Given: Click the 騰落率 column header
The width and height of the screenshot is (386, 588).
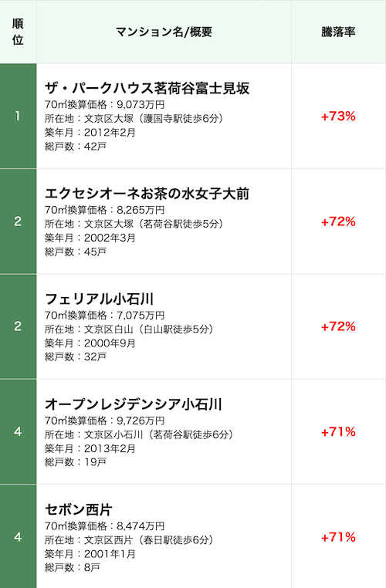Looking at the screenshot, I should (x=338, y=32).
